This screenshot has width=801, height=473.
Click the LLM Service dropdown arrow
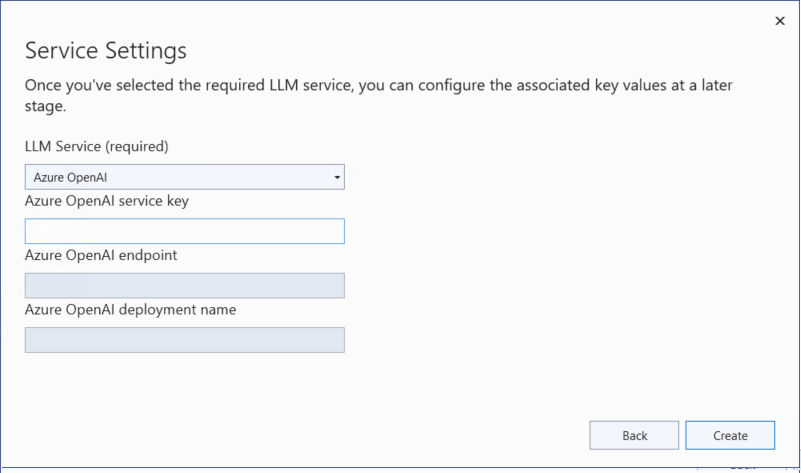338,177
